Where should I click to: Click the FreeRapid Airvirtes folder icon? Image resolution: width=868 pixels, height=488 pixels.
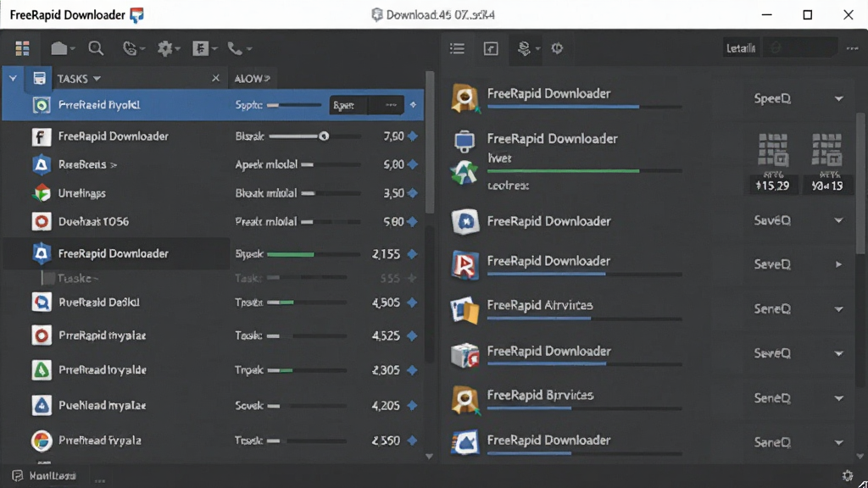465,309
